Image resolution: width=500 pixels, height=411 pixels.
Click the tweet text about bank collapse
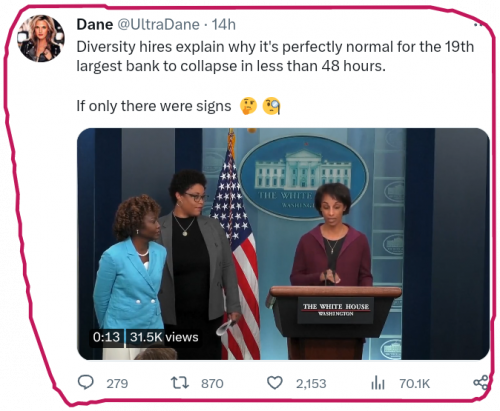(275, 56)
